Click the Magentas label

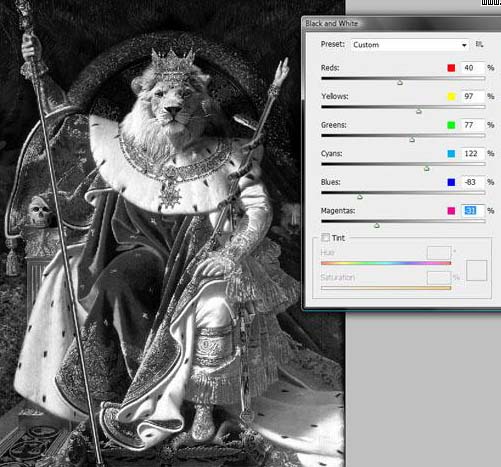[338, 211]
